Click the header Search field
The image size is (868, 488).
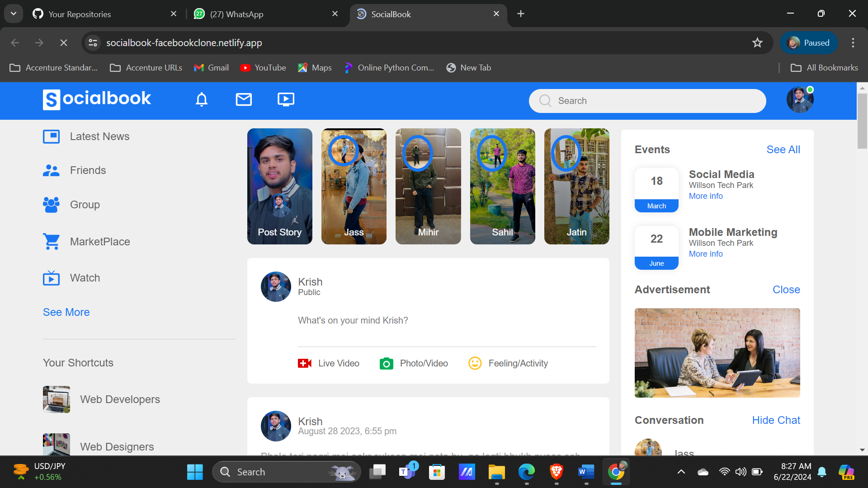click(647, 101)
